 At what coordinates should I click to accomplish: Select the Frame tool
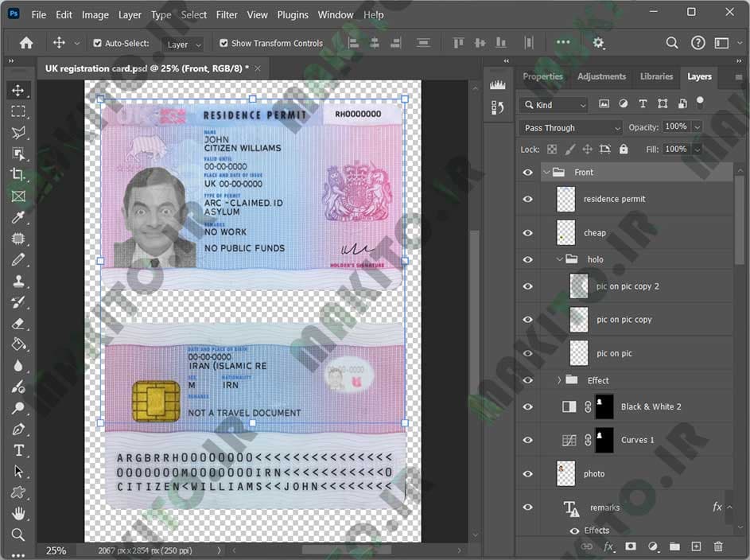(x=18, y=196)
